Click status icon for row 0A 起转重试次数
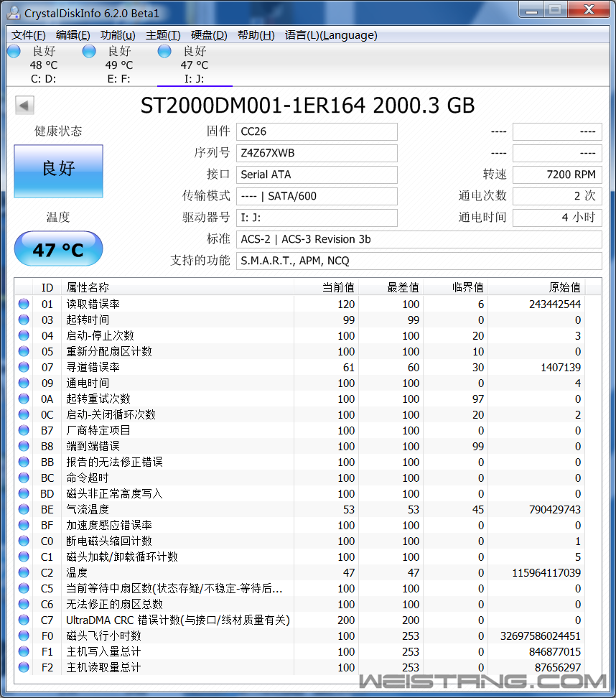616x698 pixels. pyautogui.click(x=24, y=399)
